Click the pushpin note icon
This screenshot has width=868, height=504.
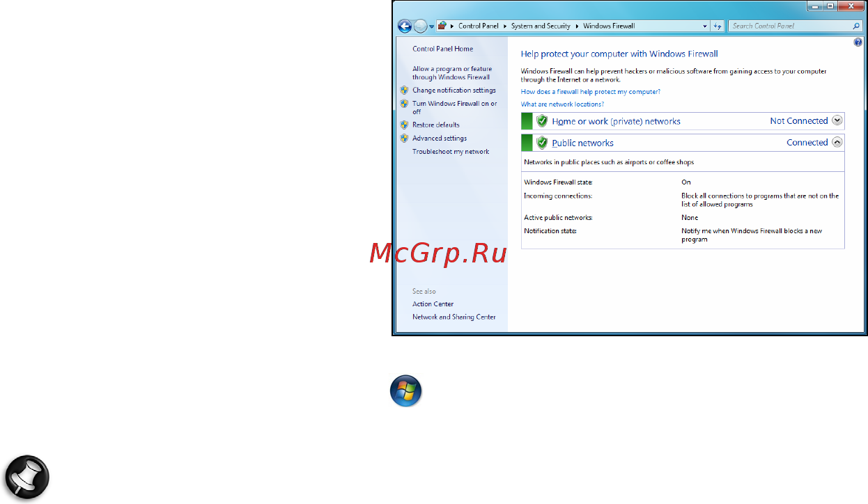(x=27, y=476)
